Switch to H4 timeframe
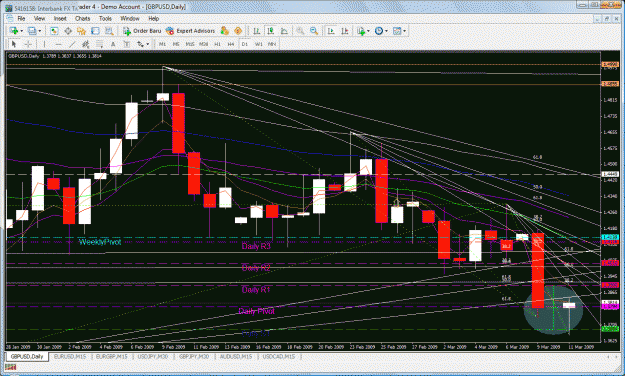Image resolution: width=625 pixels, height=376 pixels. click(x=231, y=44)
